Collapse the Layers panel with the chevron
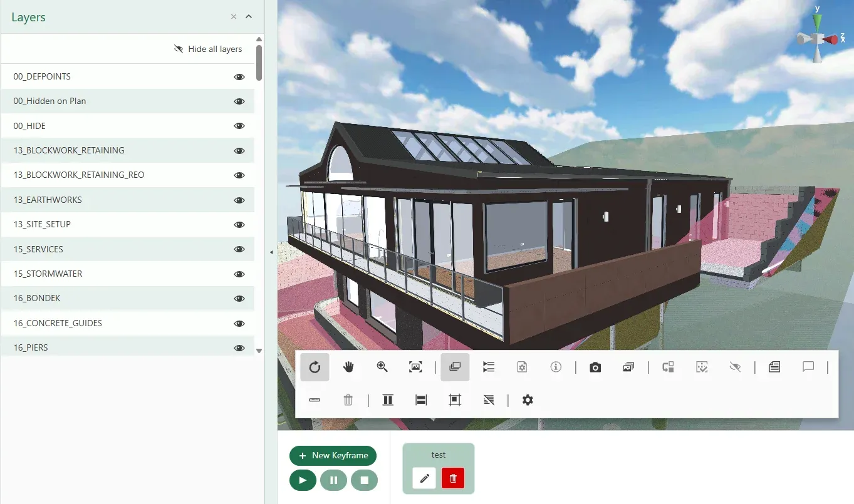The height and width of the screenshot is (504, 854). pyautogui.click(x=249, y=17)
